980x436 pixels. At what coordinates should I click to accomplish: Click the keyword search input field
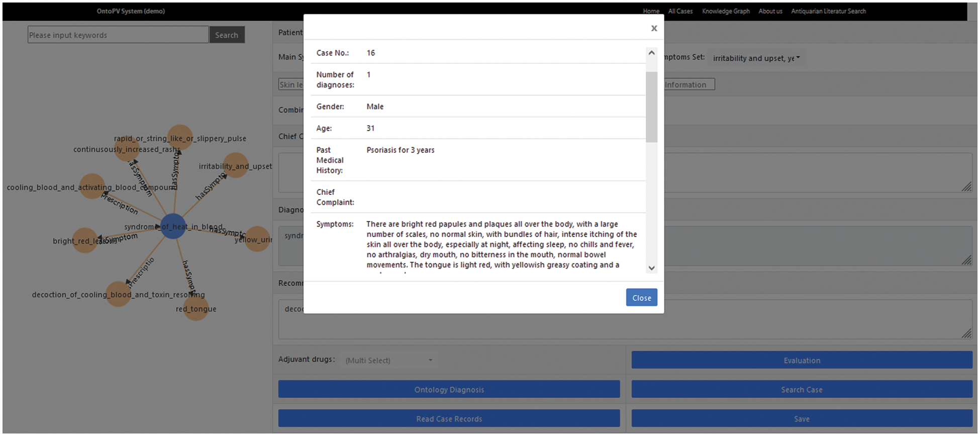click(118, 35)
